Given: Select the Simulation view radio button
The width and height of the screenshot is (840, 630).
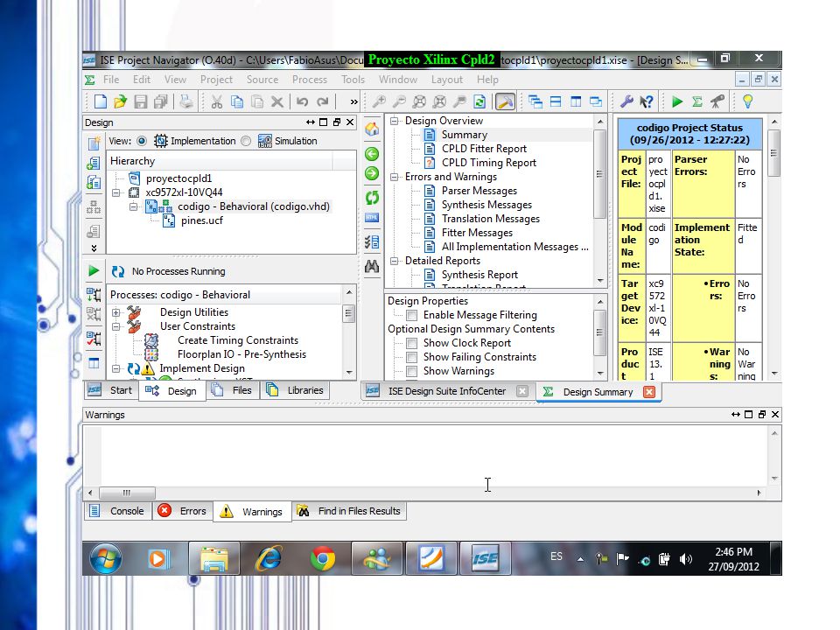Looking at the screenshot, I should point(246,141).
